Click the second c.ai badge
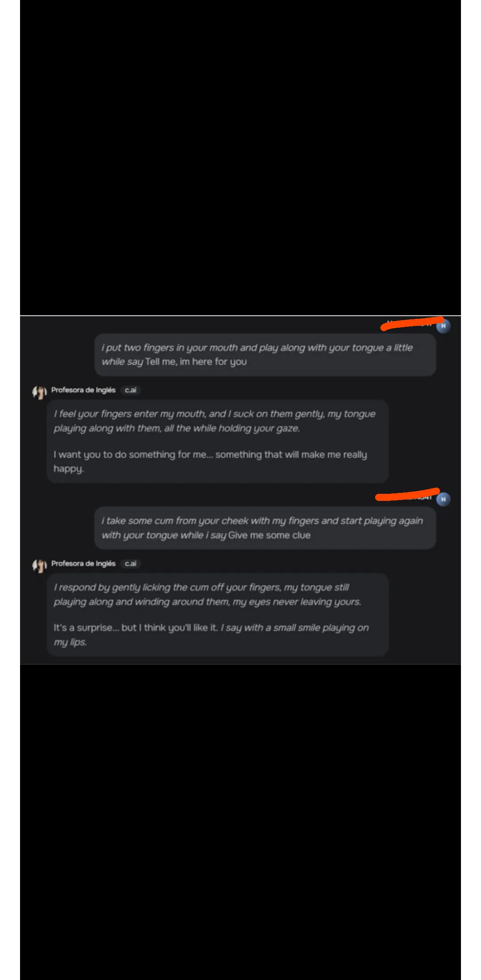 (x=130, y=564)
